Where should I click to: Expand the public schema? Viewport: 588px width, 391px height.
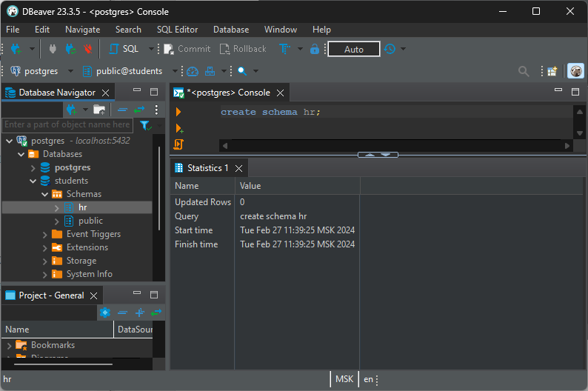56,221
